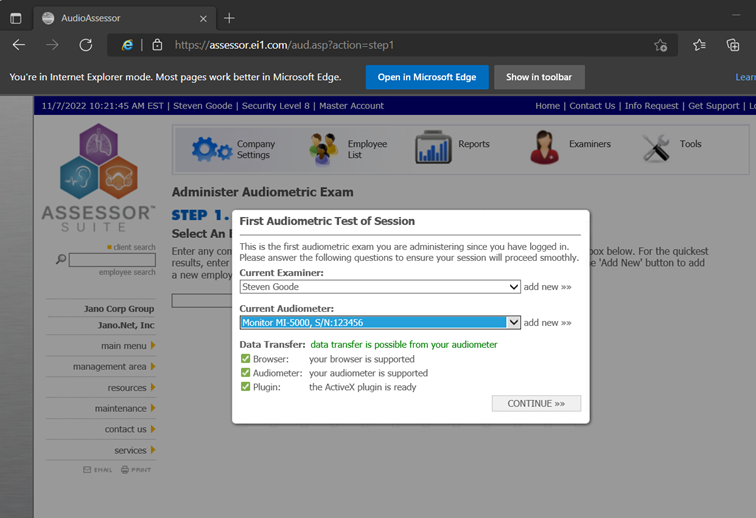Open the Collections icon
The height and width of the screenshot is (518, 756).
733,45
